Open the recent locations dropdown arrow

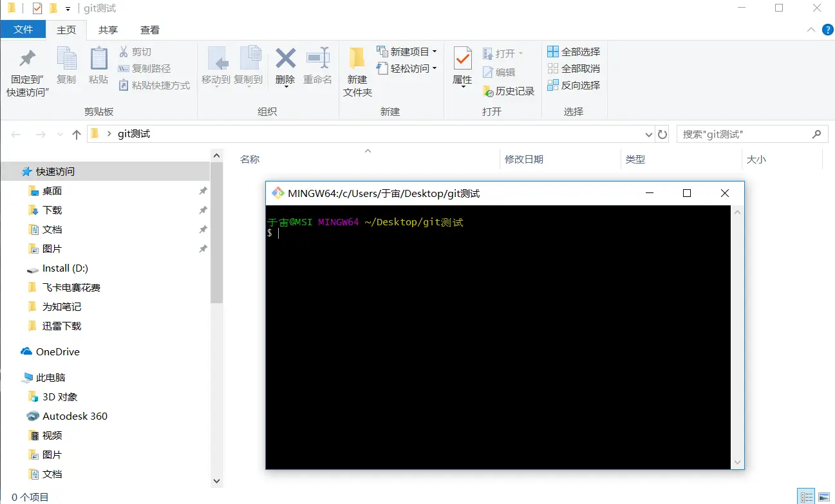(60, 134)
